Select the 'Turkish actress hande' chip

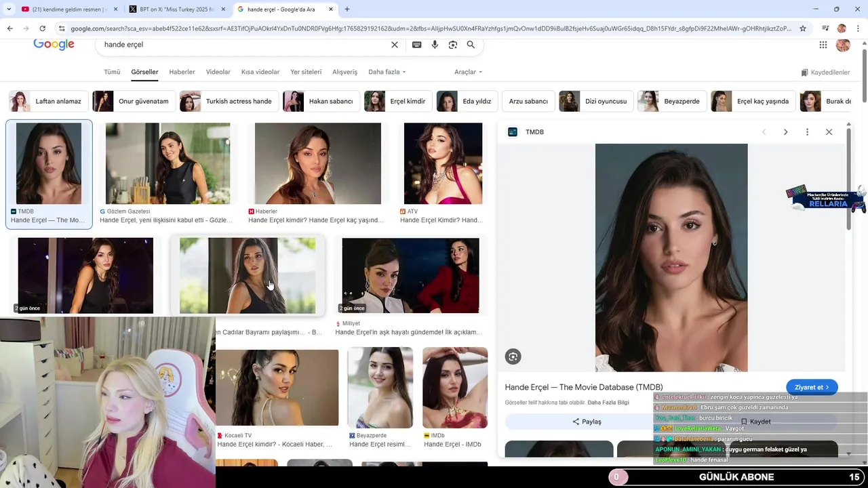pos(229,101)
